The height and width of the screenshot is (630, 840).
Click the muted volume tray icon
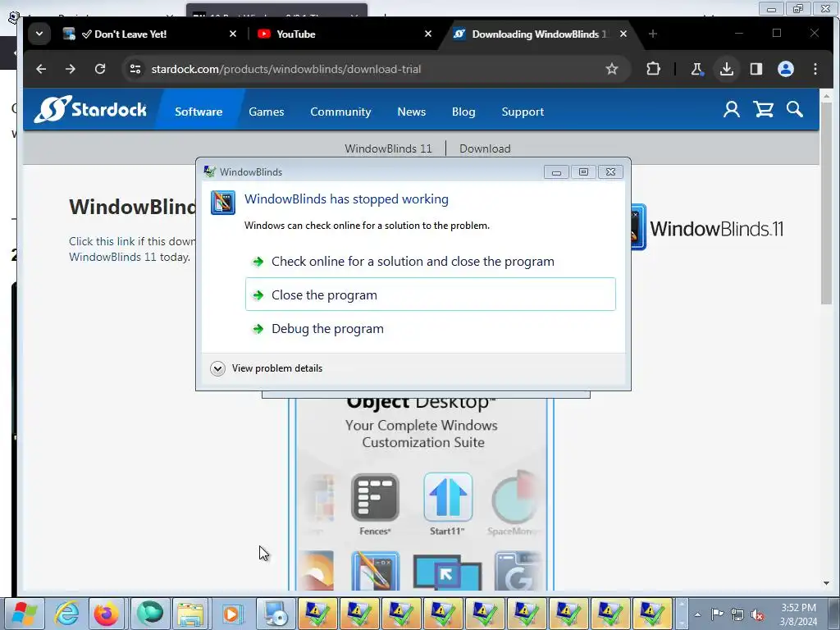[x=757, y=615]
